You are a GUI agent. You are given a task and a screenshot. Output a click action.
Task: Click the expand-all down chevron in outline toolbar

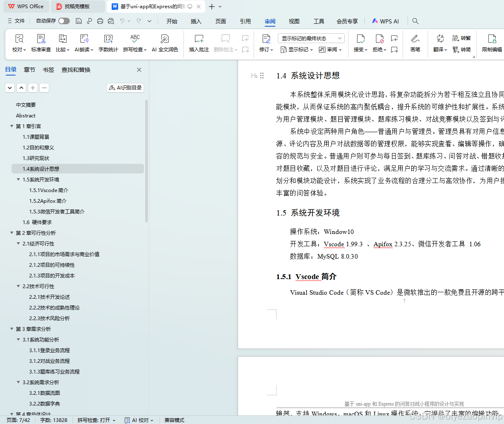point(10,87)
